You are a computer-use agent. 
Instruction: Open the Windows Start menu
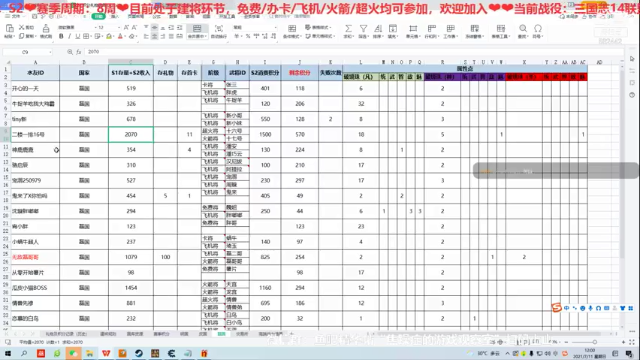point(8,353)
